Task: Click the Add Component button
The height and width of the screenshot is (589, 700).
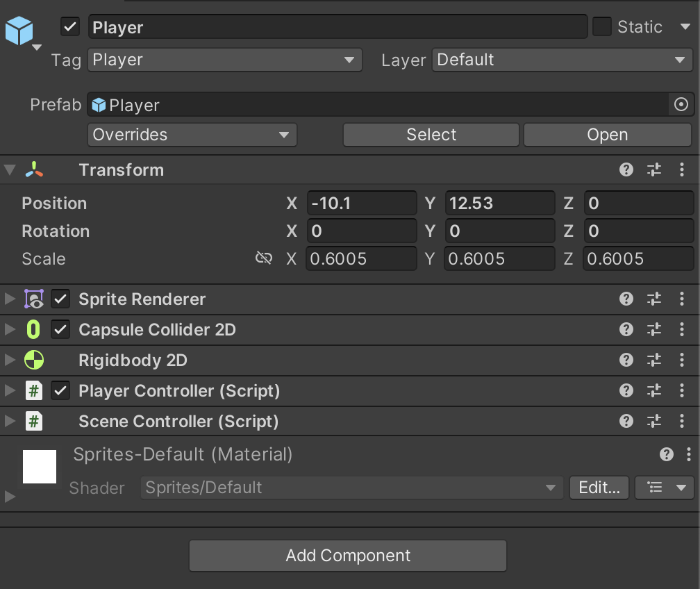Action: click(347, 556)
